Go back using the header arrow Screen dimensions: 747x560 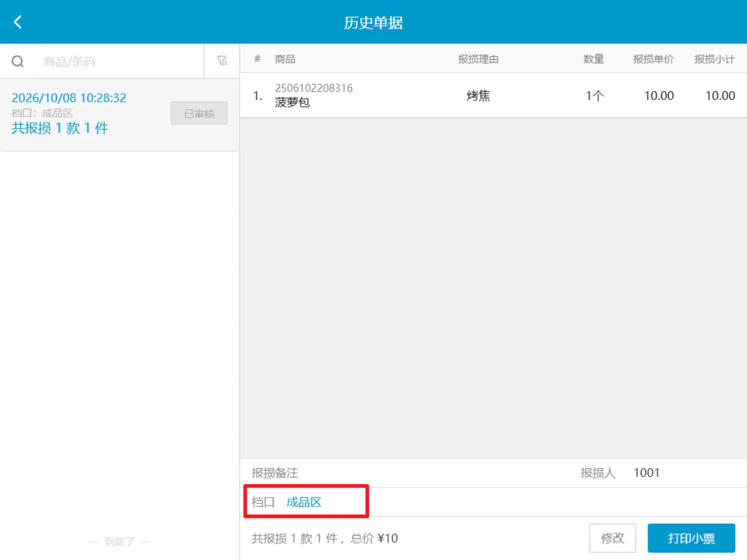(18, 22)
